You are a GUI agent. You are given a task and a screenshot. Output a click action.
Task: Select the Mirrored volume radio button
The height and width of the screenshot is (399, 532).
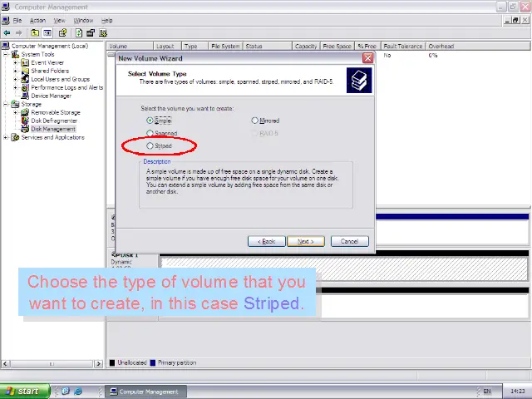coord(254,121)
